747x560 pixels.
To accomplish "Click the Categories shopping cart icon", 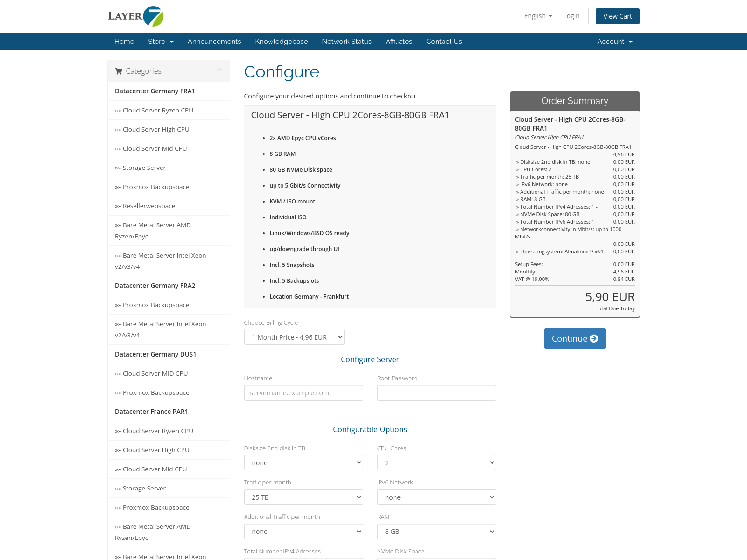I will click(119, 71).
